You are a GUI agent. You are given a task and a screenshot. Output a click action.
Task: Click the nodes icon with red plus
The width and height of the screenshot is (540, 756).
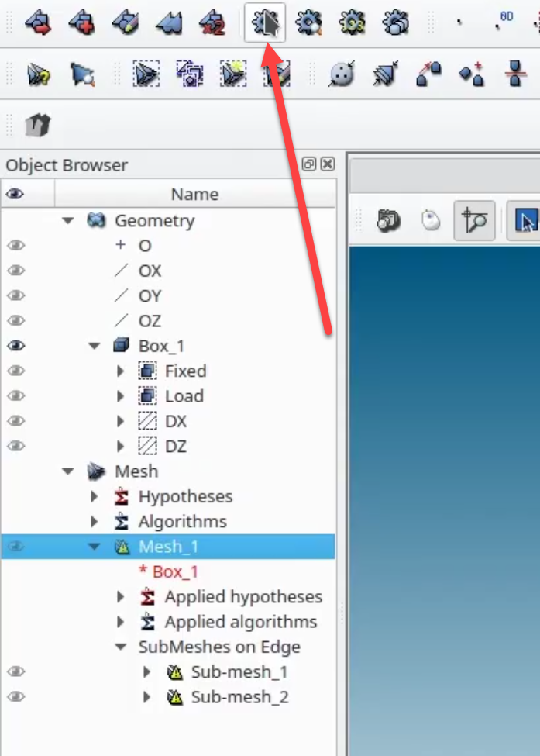[x=472, y=74]
